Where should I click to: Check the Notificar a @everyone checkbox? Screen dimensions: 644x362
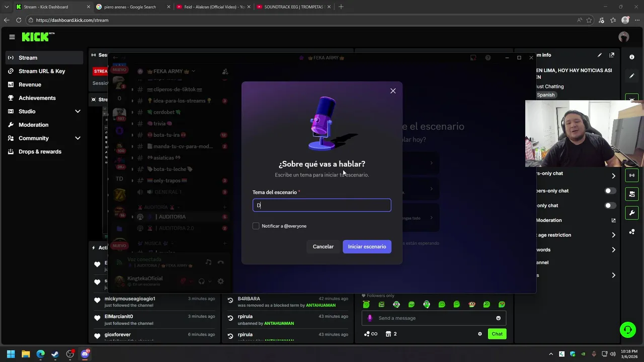[256, 226]
